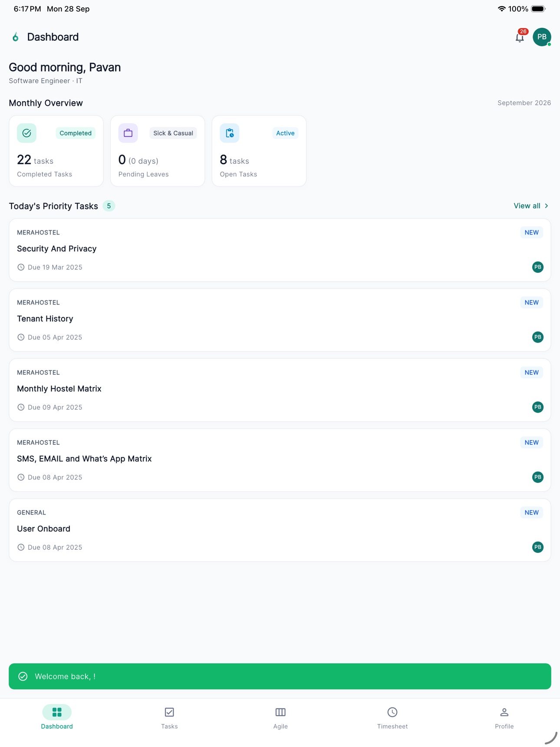Click the PB assignee avatar on Tenant History

[x=538, y=337]
